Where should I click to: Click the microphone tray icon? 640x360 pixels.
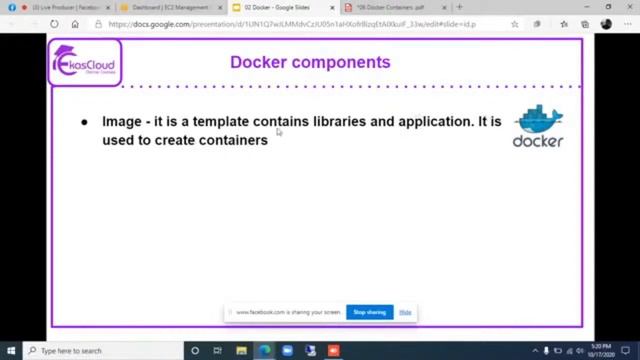tap(546, 351)
